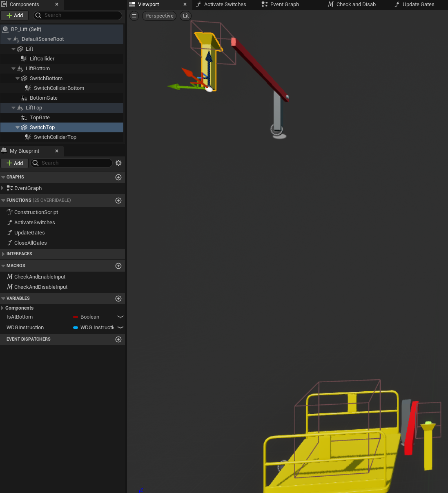Collapse the FUNCTIONS section
Image resolution: width=448 pixels, height=493 pixels.
3,201
